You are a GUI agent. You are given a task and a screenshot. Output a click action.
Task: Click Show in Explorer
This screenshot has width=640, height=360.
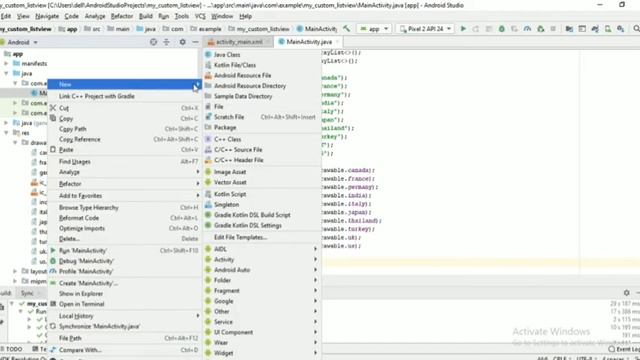[124, 293]
